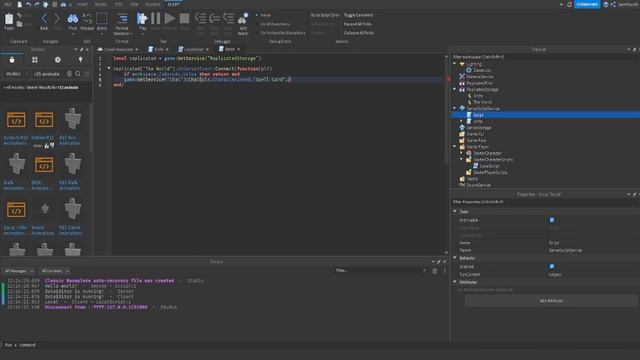Click the Filter Properties input field
The height and width of the screenshot is (360, 640).
point(545,202)
